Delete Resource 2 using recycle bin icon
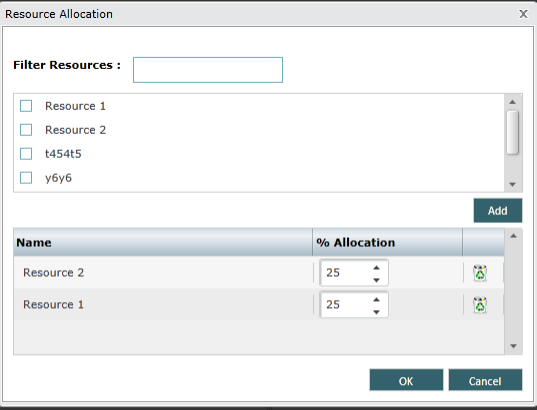The image size is (537, 410). click(x=480, y=273)
